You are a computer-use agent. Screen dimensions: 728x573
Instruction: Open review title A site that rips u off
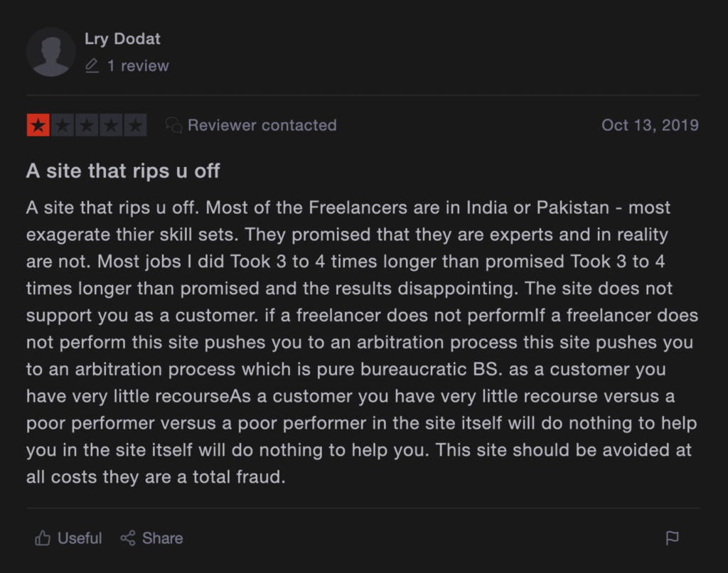123,171
